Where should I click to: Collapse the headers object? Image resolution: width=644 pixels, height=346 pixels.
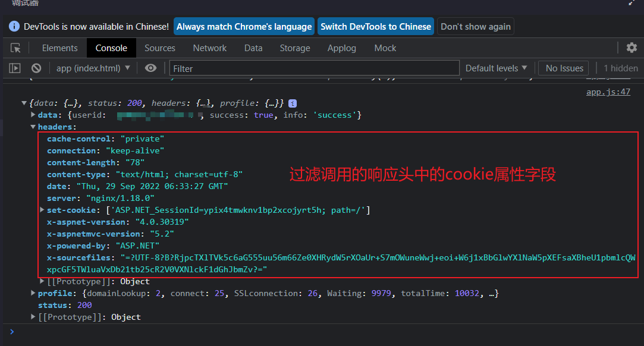pos(33,127)
